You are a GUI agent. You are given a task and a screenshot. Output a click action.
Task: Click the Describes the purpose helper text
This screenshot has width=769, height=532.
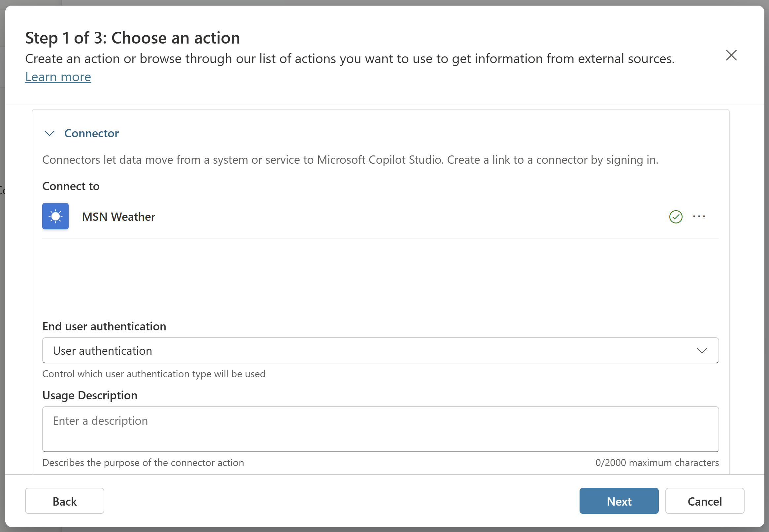[x=143, y=463]
